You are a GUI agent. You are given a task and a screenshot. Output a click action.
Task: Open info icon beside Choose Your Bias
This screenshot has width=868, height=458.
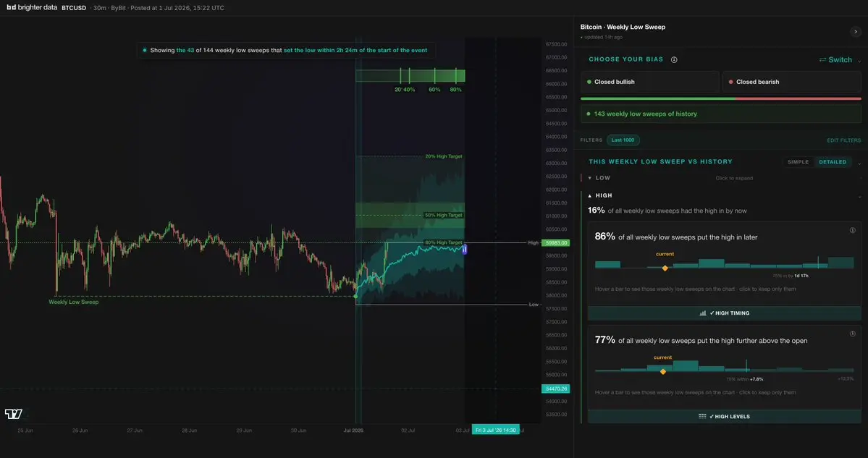tap(674, 60)
